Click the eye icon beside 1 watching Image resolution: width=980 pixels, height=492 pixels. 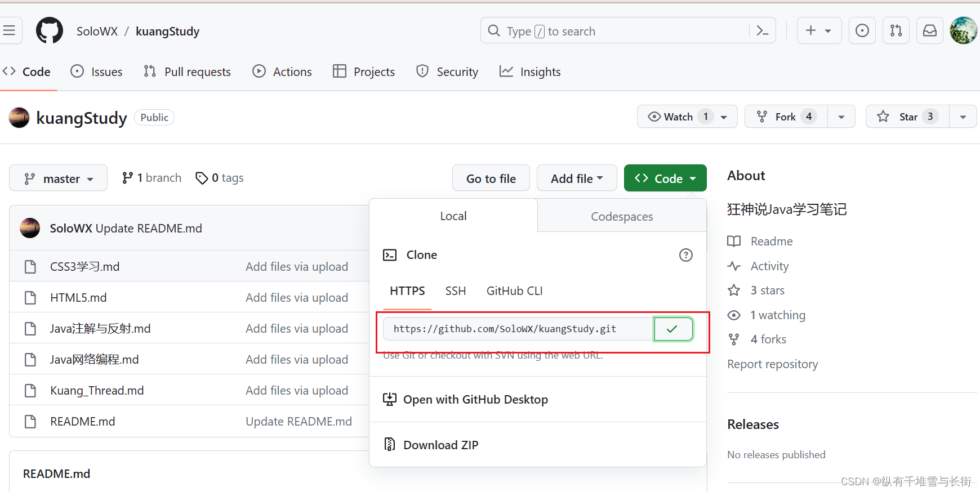pos(734,315)
